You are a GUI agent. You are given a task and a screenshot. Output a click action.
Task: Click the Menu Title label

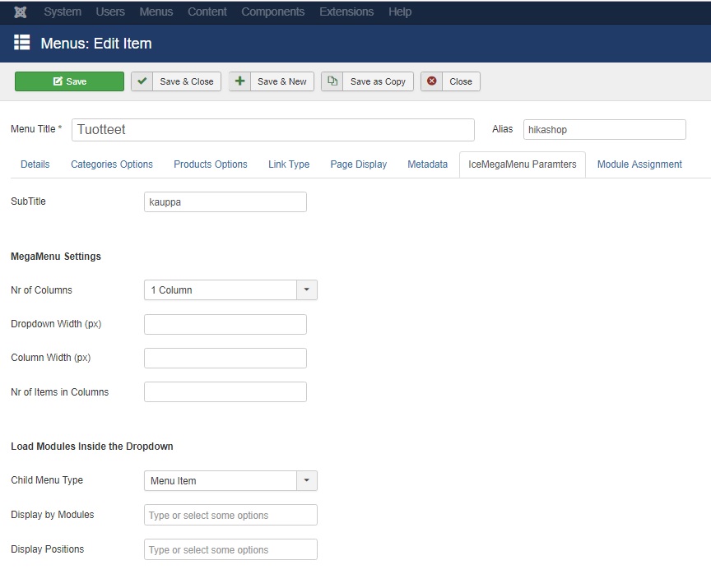pos(36,129)
